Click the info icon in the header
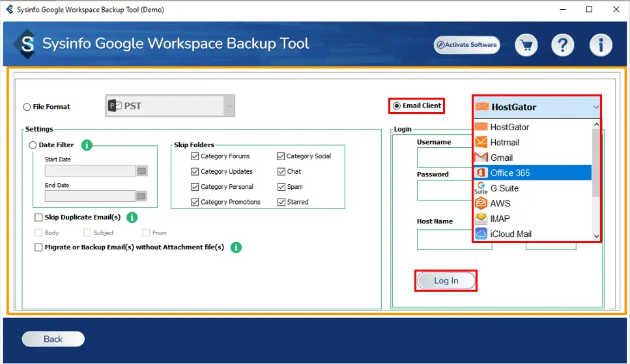The width and height of the screenshot is (630, 364). [x=600, y=45]
